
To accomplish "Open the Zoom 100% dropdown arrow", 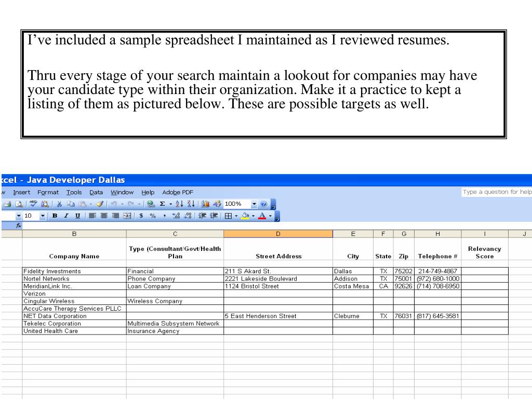I will 254,204.
